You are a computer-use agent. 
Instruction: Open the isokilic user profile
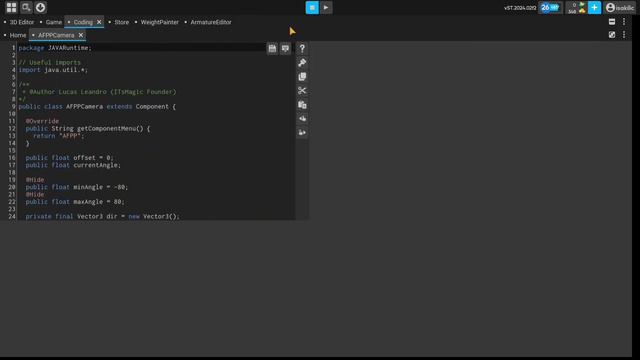[x=620, y=7]
